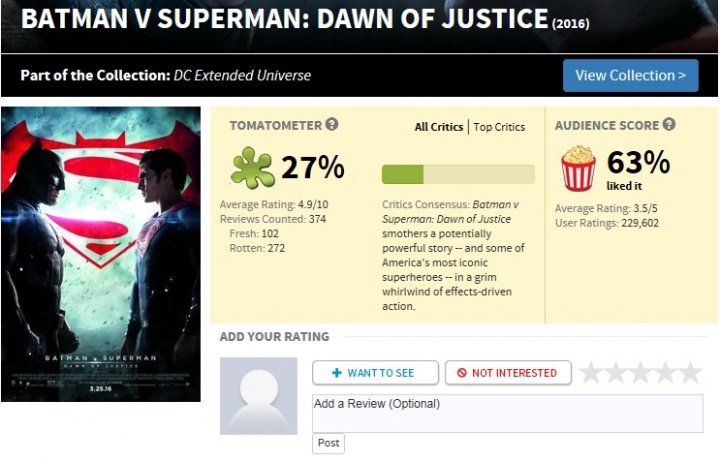Click the popcorn bucket audience icon
Viewport: 720px width, 462px height.
(x=578, y=168)
